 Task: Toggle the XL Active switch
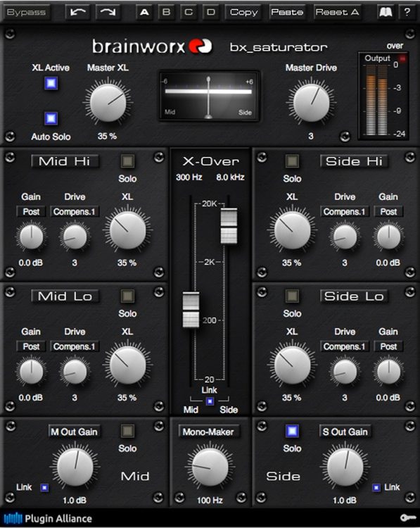pyautogui.click(x=51, y=83)
